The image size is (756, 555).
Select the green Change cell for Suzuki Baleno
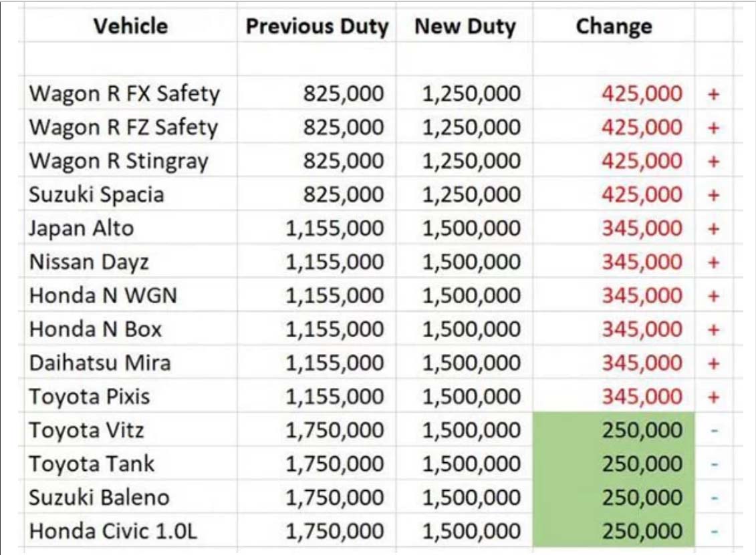(x=614, y=498)
